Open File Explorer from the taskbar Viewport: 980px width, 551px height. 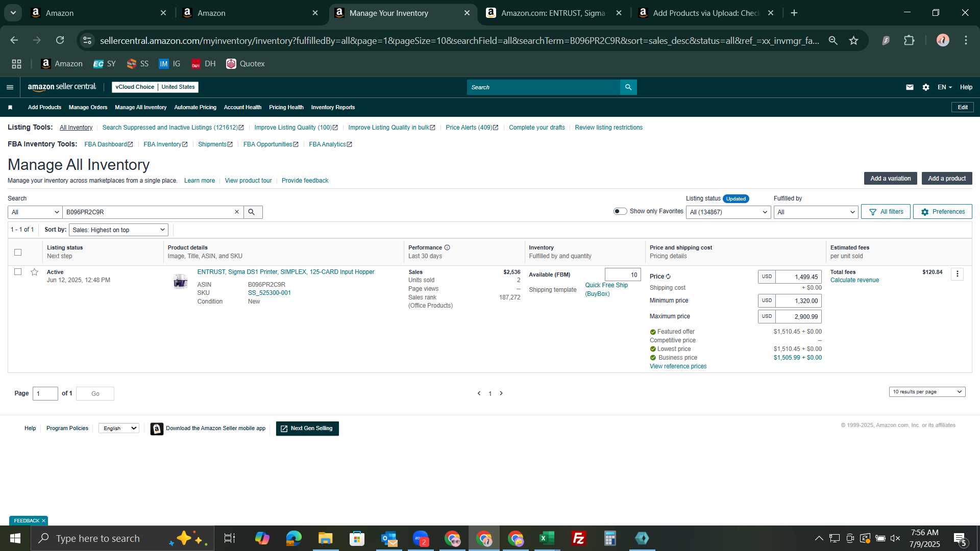tap(325, 538)
